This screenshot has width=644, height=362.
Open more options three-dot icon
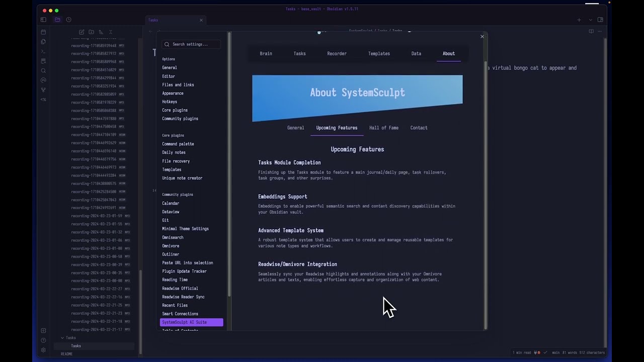[600, 31]
